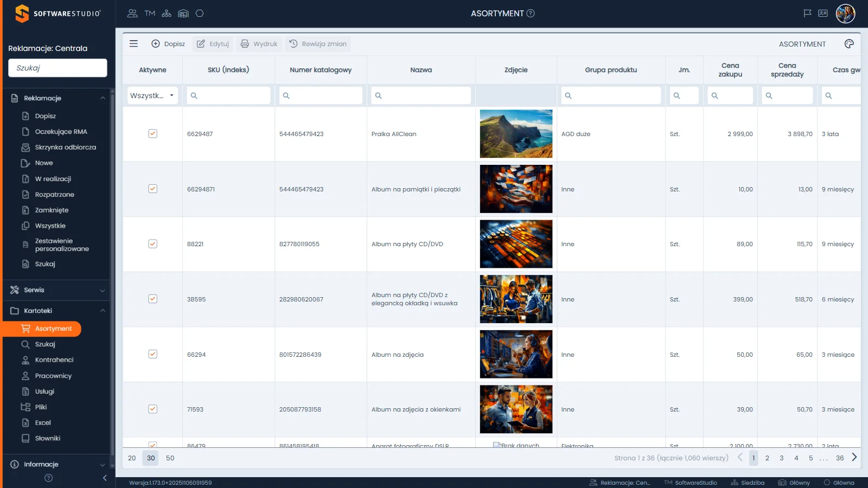
Task: Click the Dopisz toolbar button
Action: (x=168, y=44)
